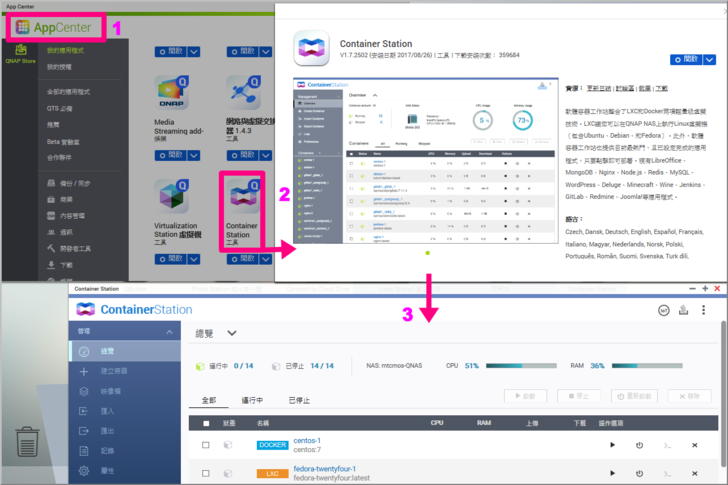Viewport: 728px width, 485px height.
Task: Check the centos-1 row checkbox
Action: 206,445
